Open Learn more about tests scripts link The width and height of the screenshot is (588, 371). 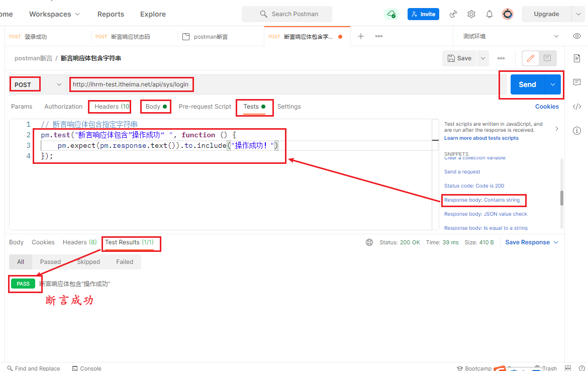(481, 138)
